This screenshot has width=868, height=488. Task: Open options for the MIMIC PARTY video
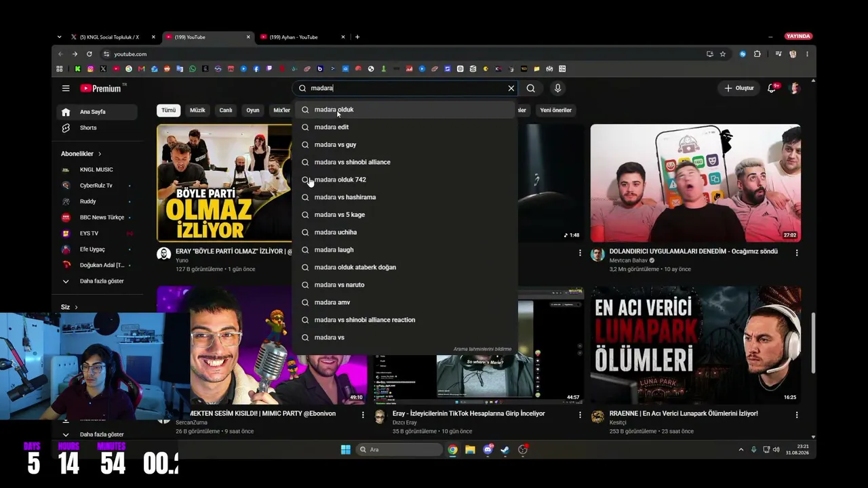[x=363, y=415]
